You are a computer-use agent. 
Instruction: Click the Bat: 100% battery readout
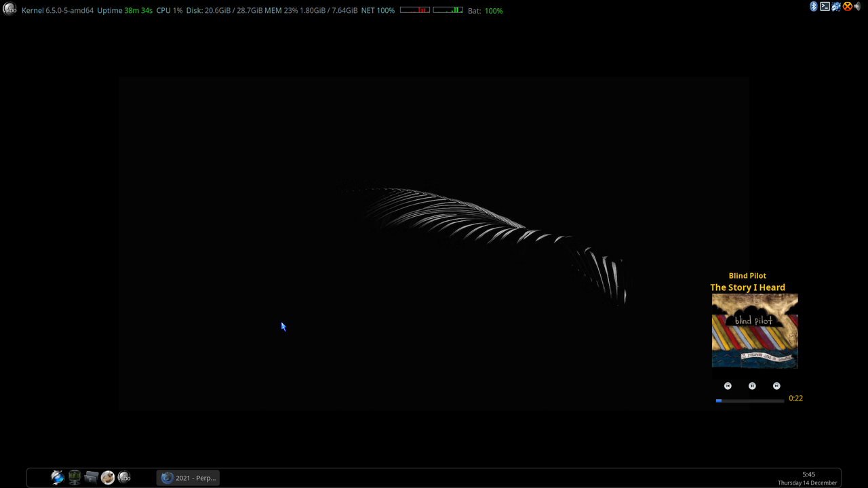(x=486, y=11)
